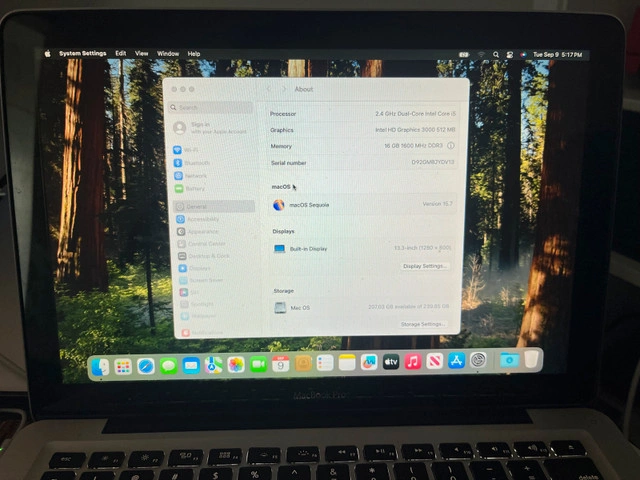Open Spotlight search from menu bar
The image size is (640, 480).
pyautogui.click(x=496, y=55)
